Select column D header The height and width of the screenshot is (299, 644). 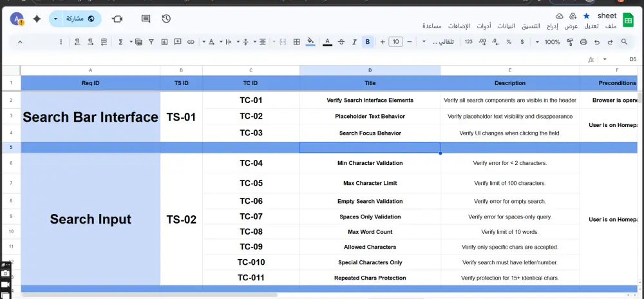(x=370, y=70)
